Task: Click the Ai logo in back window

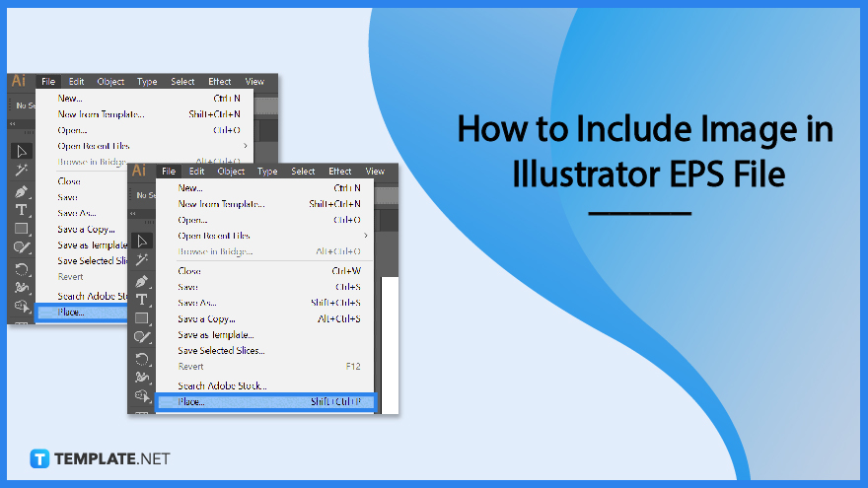Action: point(19,81)
